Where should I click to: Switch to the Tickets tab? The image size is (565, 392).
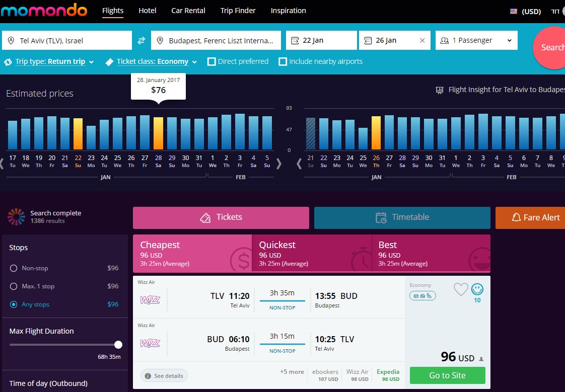[x=221, y=217]
